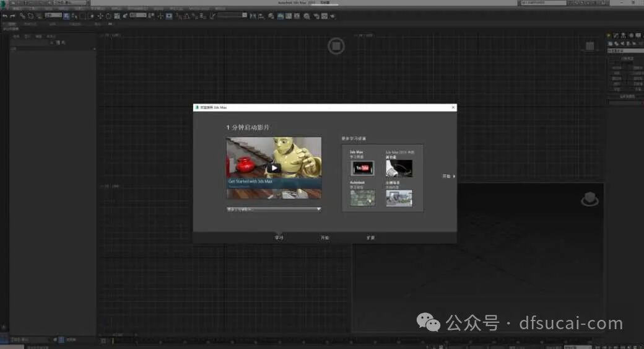Choose the Bind to Space Warp tool
The height and width of the screenshot is (349, 644).
click(x=39, y=16)
